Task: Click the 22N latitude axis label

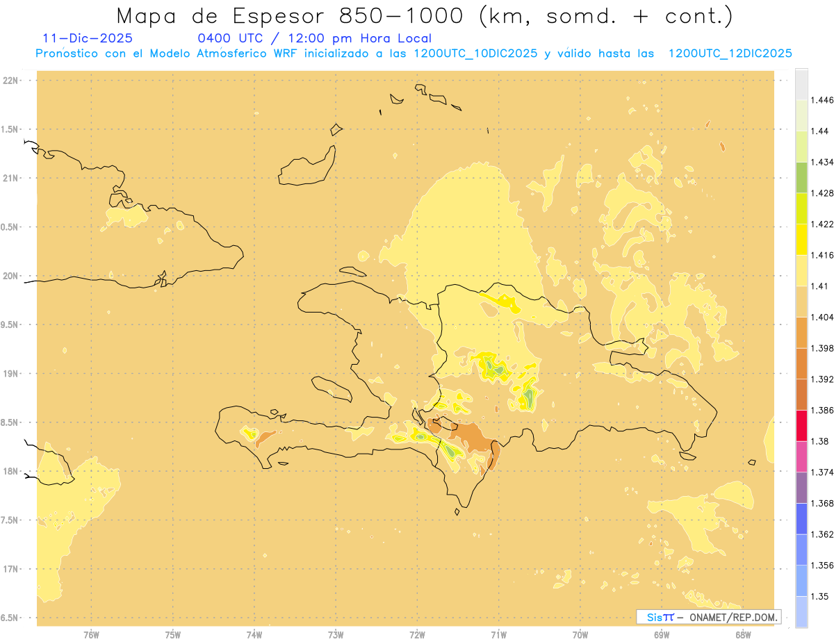Action: (x=10, y=81)
